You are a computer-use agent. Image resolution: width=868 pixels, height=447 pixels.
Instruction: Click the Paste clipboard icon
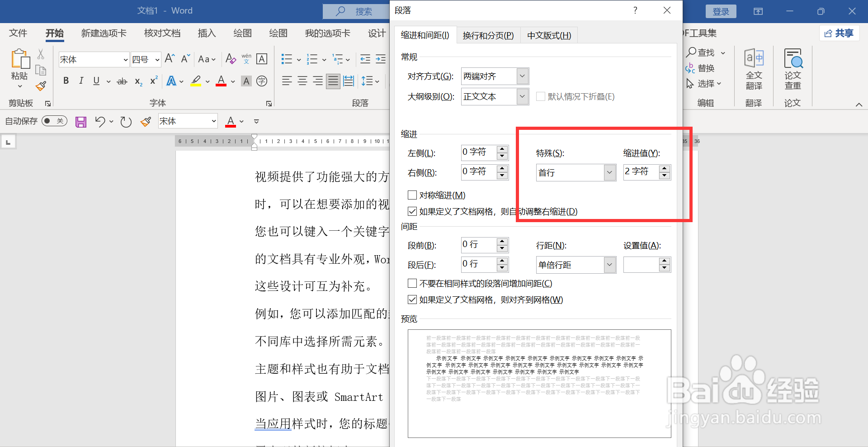pyautogui.click(x=20, y=59)
